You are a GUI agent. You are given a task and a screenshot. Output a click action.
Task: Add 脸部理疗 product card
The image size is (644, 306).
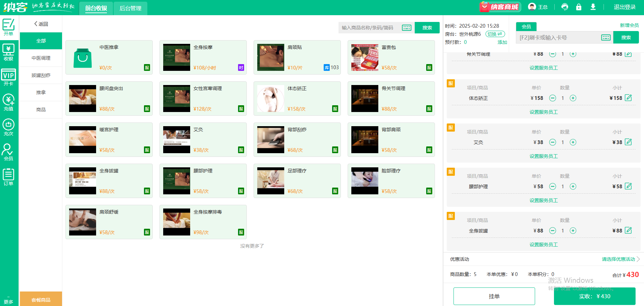(x=391, y=181)
